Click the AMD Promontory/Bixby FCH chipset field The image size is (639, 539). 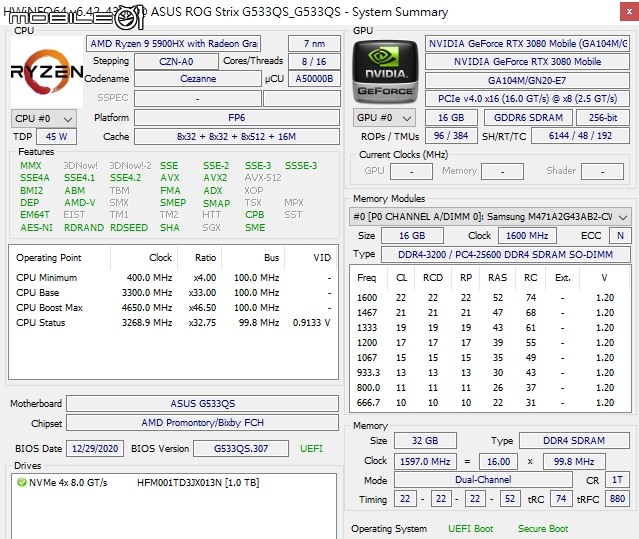(x=203, y=422)
